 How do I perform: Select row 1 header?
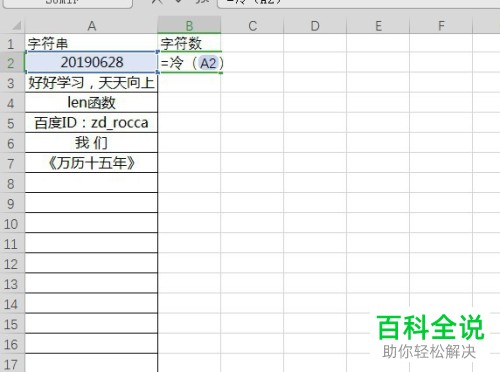pos(12,43)
